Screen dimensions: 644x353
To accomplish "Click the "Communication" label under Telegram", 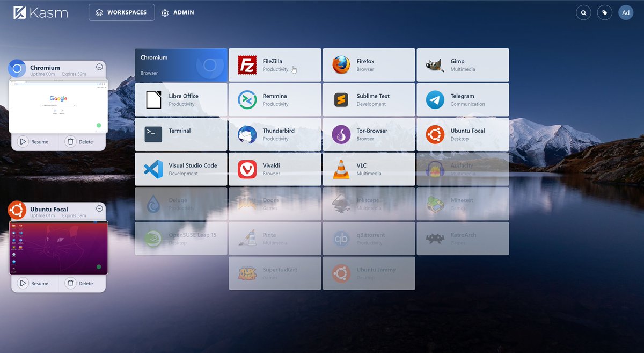I will (467, 104).
